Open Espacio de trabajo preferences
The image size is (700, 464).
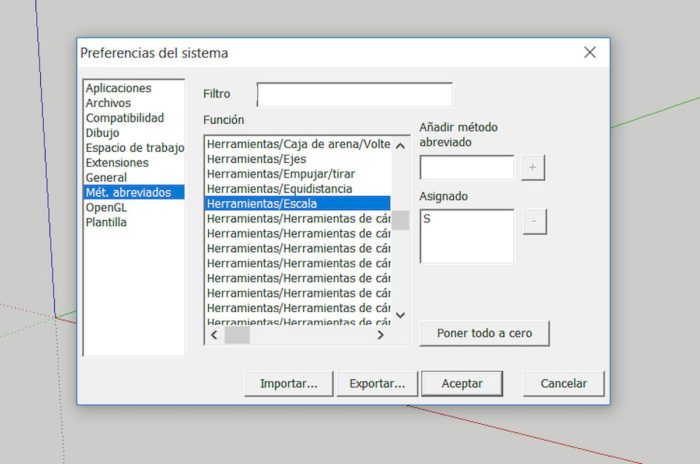coord(134,148)
